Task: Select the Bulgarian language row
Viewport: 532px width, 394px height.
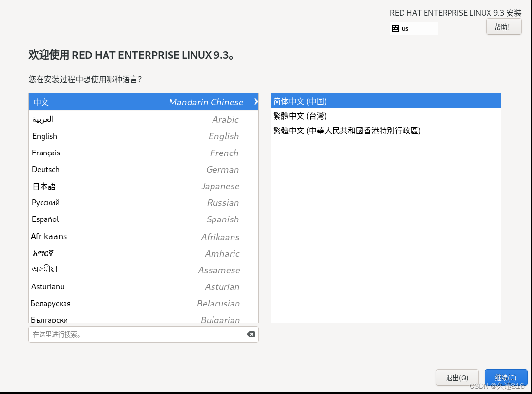Action: click(144, 317)
